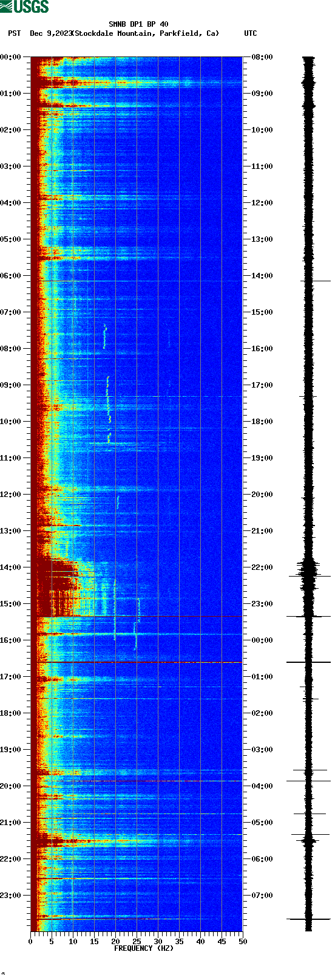Click the 00:00 UTC time label
Image resolution: width=335 pixels, height=980 pixels.
tap(262, 640)
